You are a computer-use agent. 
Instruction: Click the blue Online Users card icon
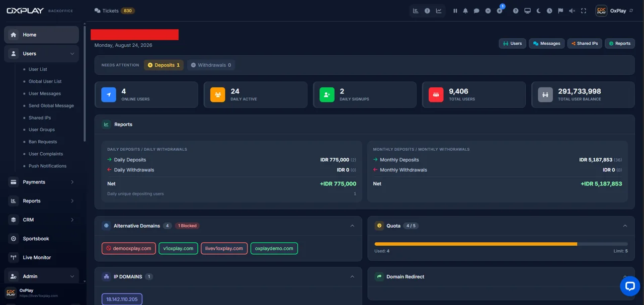(109, 95)
